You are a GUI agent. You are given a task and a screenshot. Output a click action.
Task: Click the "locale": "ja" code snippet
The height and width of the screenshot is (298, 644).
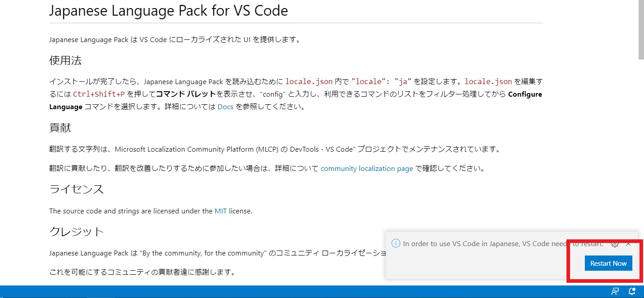(381, 81)
